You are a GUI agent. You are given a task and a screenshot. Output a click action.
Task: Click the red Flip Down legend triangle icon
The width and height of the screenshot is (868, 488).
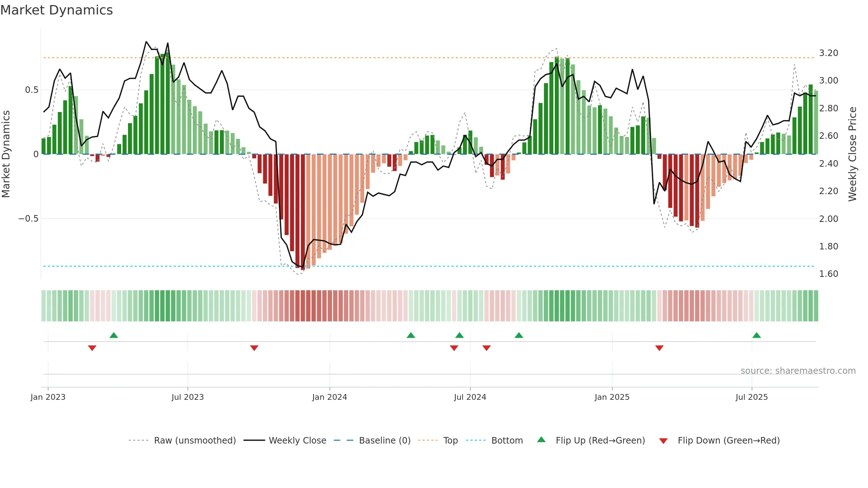pos(663,441)
